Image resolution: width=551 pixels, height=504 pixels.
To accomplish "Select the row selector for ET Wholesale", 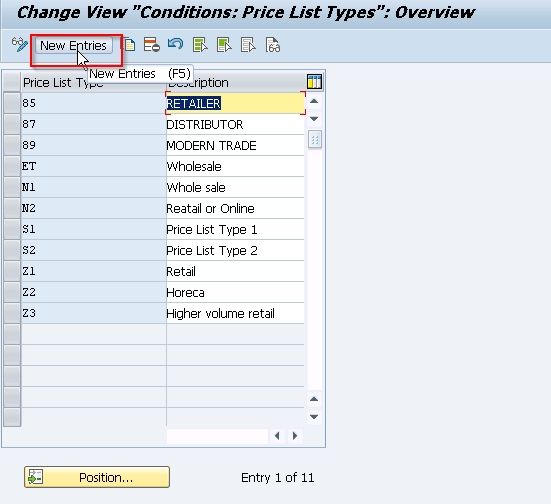I will click(x=12, y=166).
